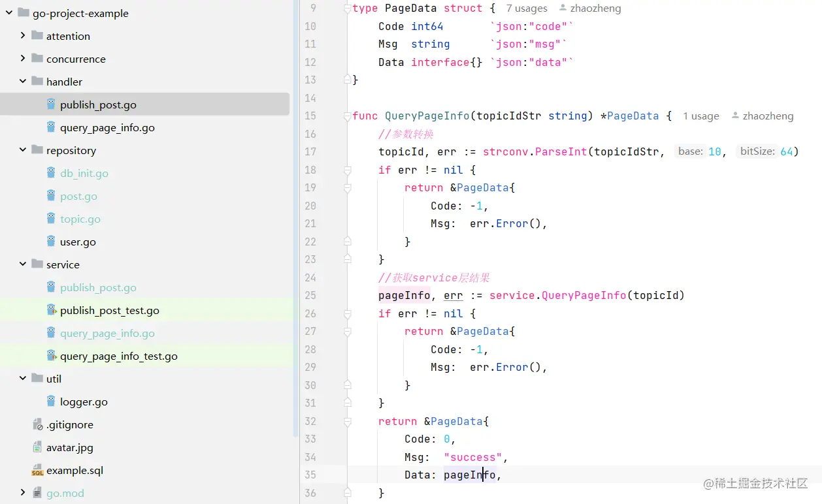Click the go.mod file icon
The height and width of the screenshot is (504, 822).
[37, 493]
